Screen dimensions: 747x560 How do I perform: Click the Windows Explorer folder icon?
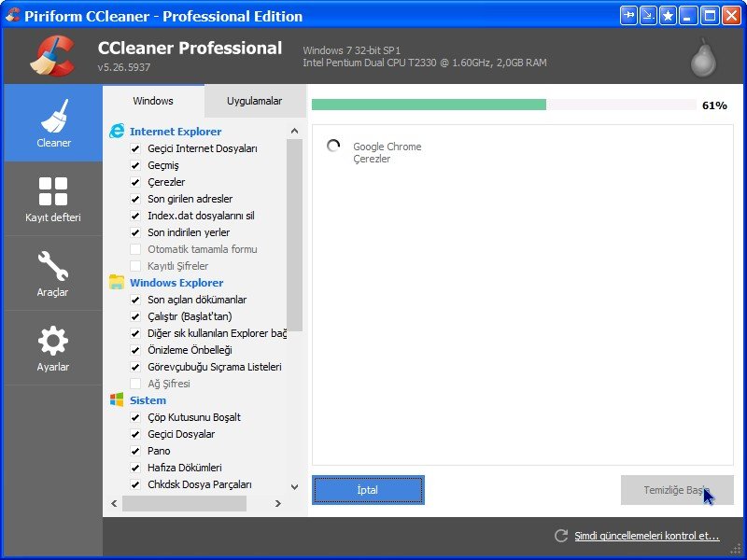(x=117, y=282)
